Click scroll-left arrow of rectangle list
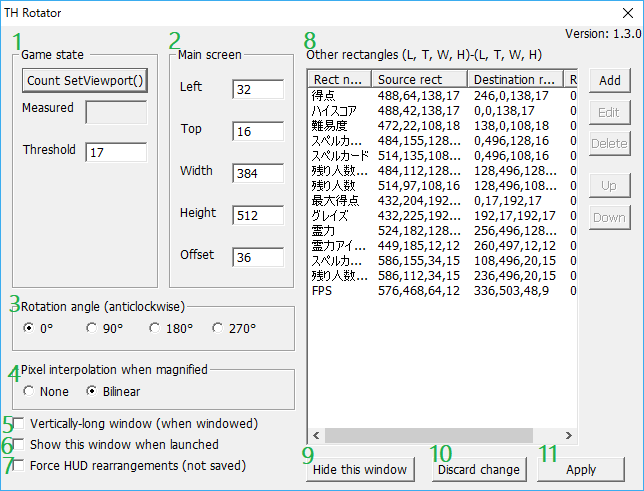The image size is (644, 491). (316, 435)
